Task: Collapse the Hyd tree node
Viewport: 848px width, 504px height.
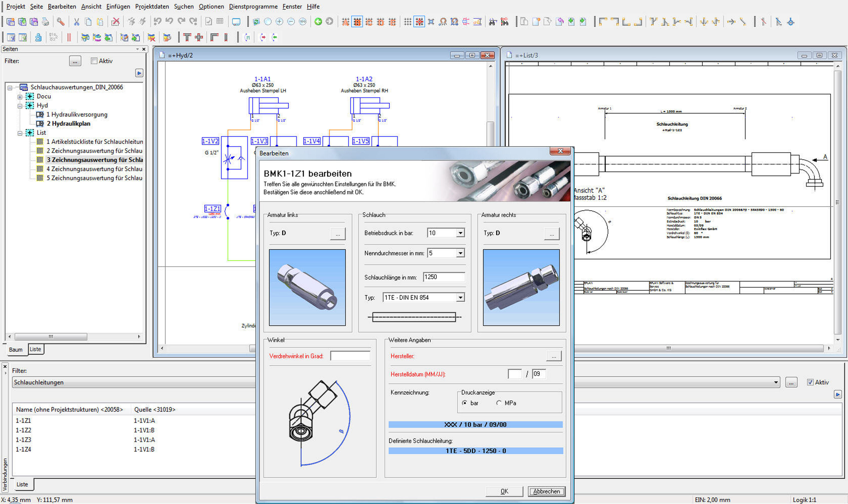Action: (x=20, y=106)
